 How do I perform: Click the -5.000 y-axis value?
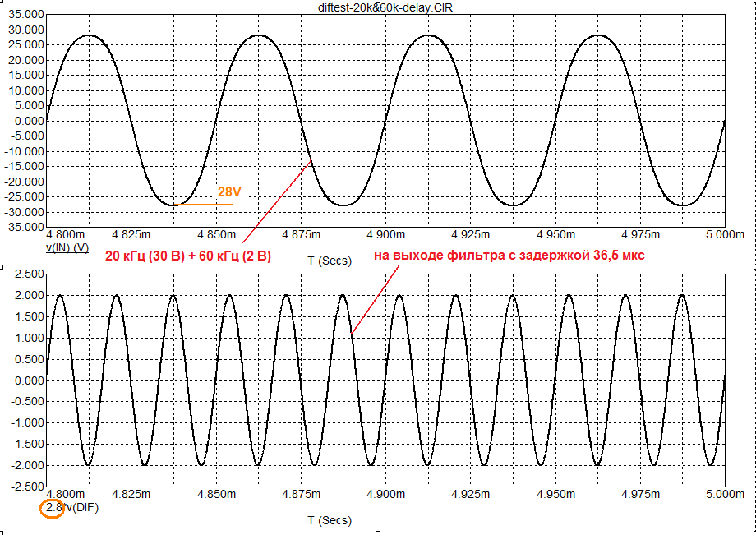coord(26,136)
